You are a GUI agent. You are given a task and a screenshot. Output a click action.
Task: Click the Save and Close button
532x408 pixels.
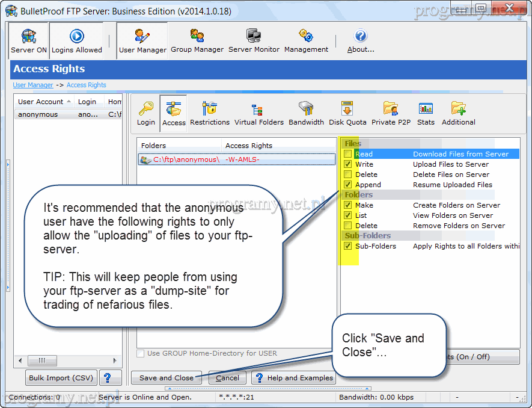tap(167, 378)
